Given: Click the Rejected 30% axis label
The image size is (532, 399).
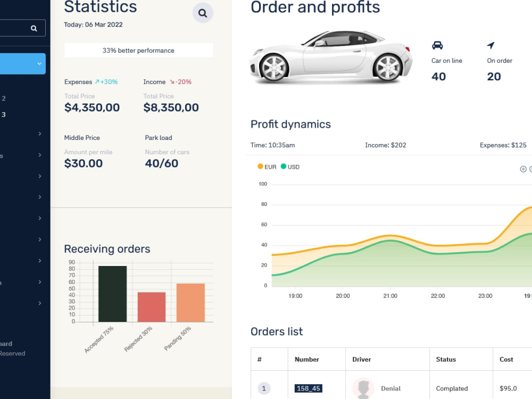Looking at the screenshot, I should (138, 339).
